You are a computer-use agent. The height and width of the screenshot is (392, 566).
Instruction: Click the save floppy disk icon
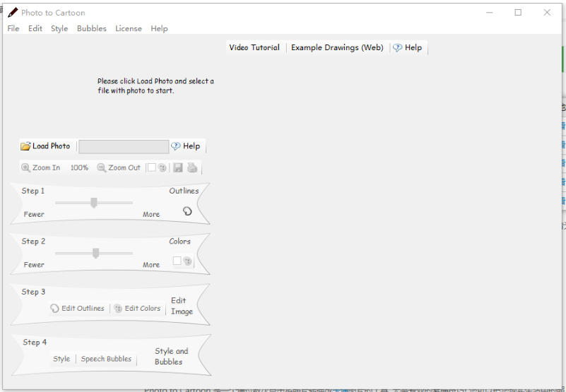pyautogui.click(x=178, y=168)
